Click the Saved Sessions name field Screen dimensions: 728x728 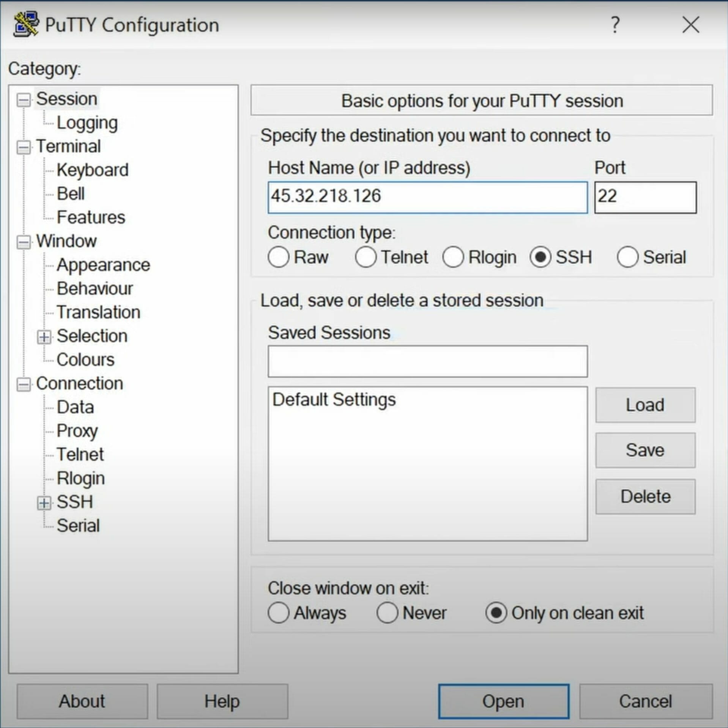(427, 361)
